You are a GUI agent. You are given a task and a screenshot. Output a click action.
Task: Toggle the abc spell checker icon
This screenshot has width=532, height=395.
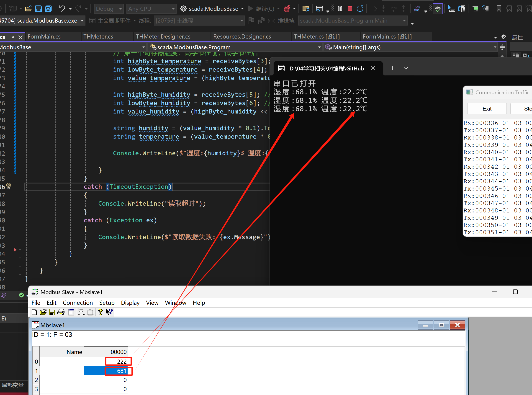click(x=438, y=9)
